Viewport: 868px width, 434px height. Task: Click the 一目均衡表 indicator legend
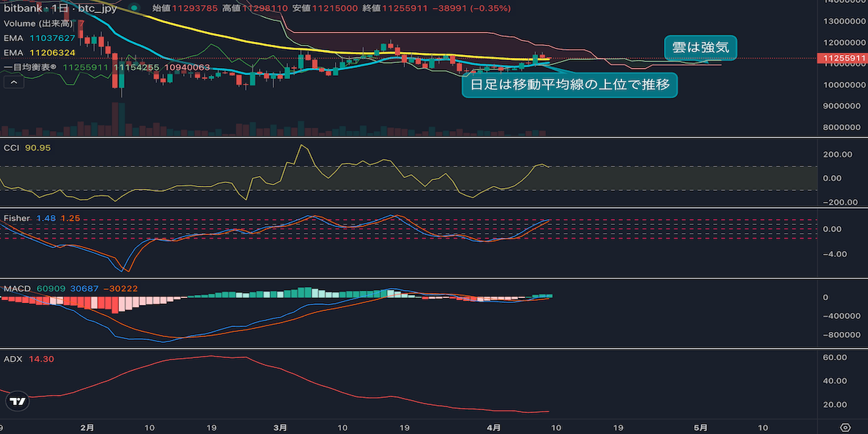pyautogui.click(x=33, y=67)
